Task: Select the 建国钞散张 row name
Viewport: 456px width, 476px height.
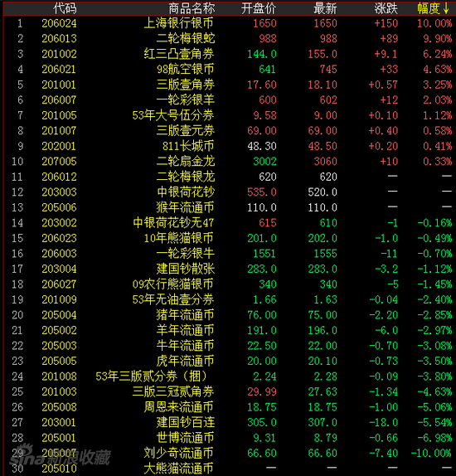Action: click(x=186, y=269)
